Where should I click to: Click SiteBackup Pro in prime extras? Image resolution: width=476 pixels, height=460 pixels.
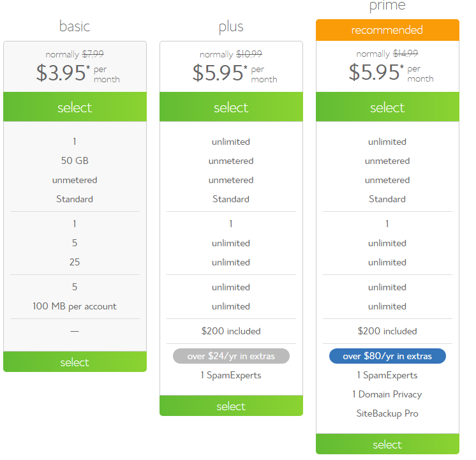point(387,413)
